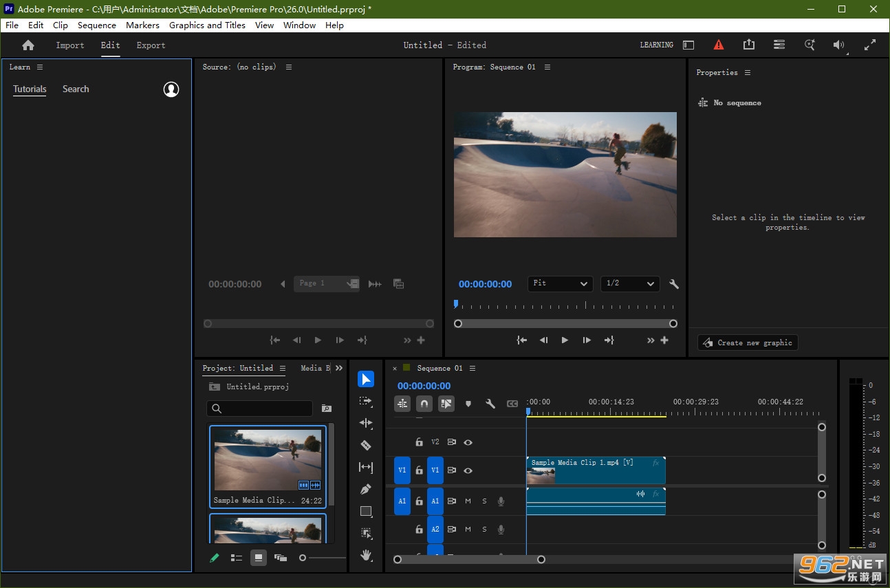Enable voice-over record on track A1
The image size is (890, 588).
501,501
